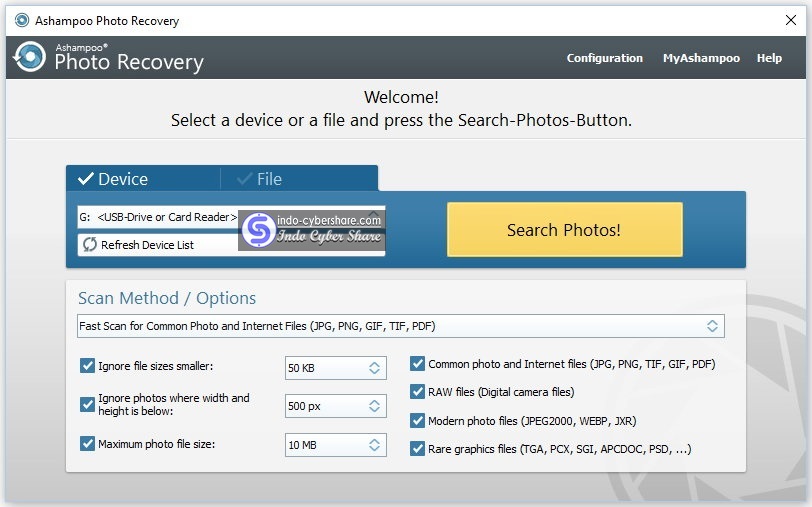Open the 10 MB maximum size dropdown

click(x=336, y=445)
